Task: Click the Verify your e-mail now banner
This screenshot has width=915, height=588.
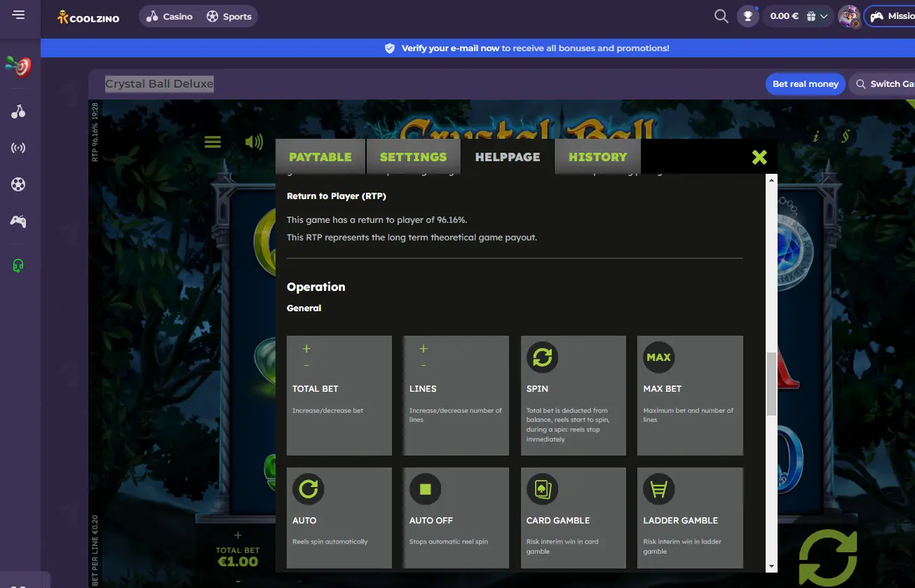Action: click(x=527, y=48)
